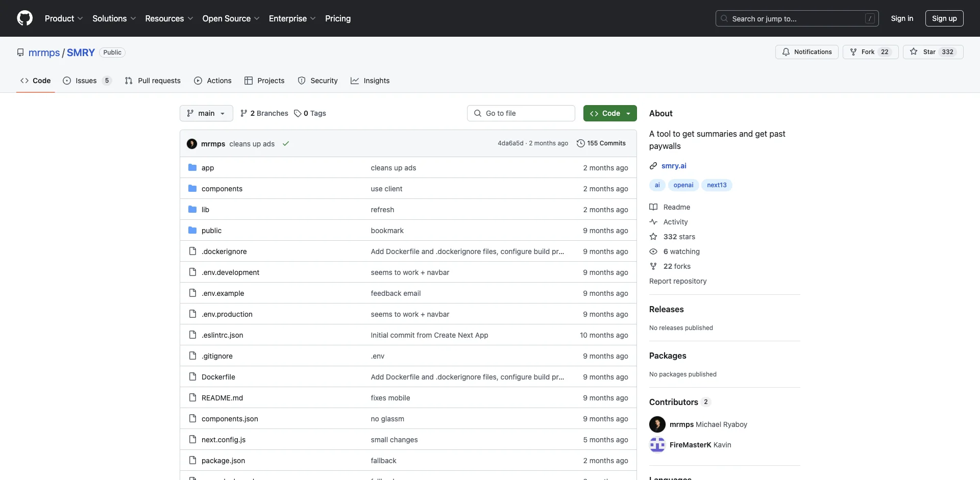Click the star icon beside 332 stars
Image resolution: width=980 pixels, height=480 pixels.
pos(653,237)
